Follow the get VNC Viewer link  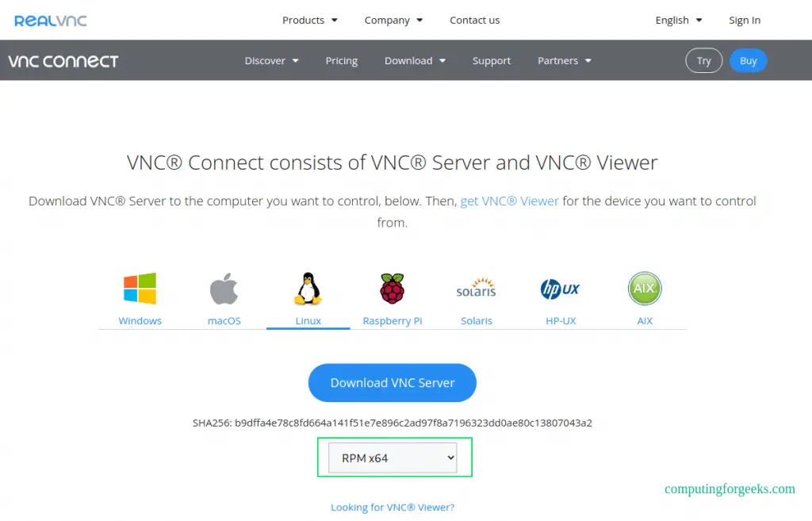coord(510,201)
